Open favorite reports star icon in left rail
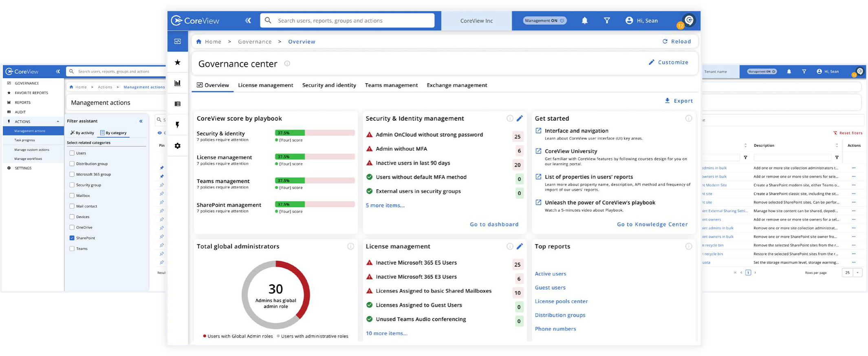 point(178,62)
